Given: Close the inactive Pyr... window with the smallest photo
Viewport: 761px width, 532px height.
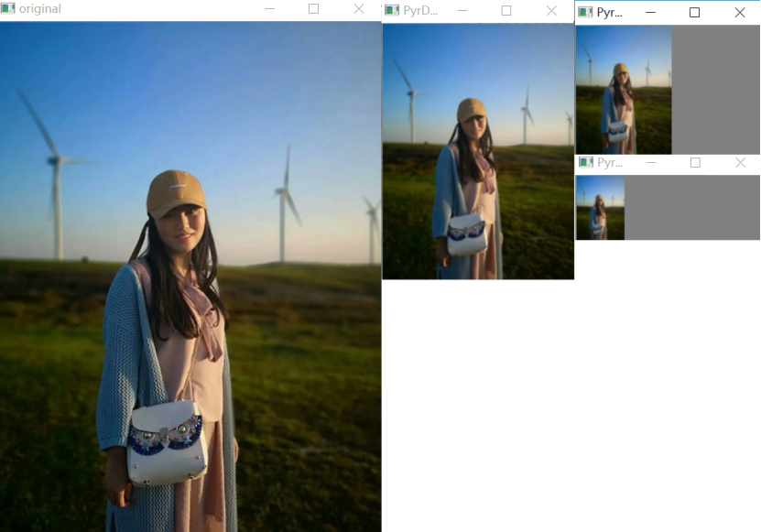Looking at the screenshot, I should point(740,162).
